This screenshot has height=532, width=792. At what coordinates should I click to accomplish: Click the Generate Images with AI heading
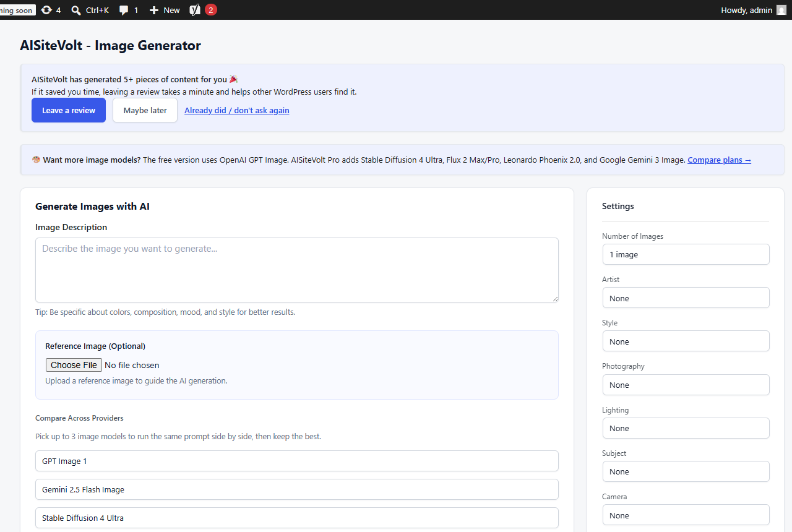point(92,206)
